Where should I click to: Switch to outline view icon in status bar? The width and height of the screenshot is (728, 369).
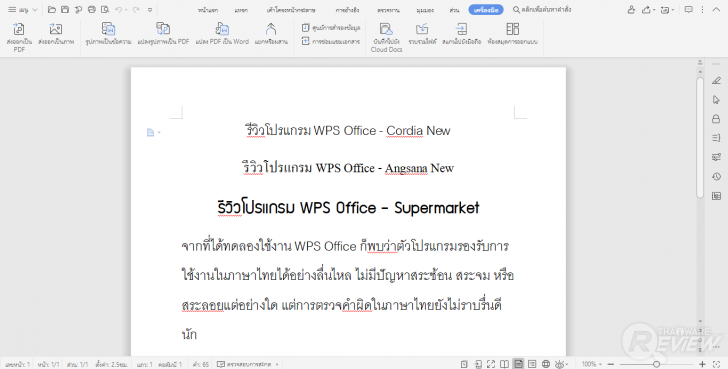(532, 364)
